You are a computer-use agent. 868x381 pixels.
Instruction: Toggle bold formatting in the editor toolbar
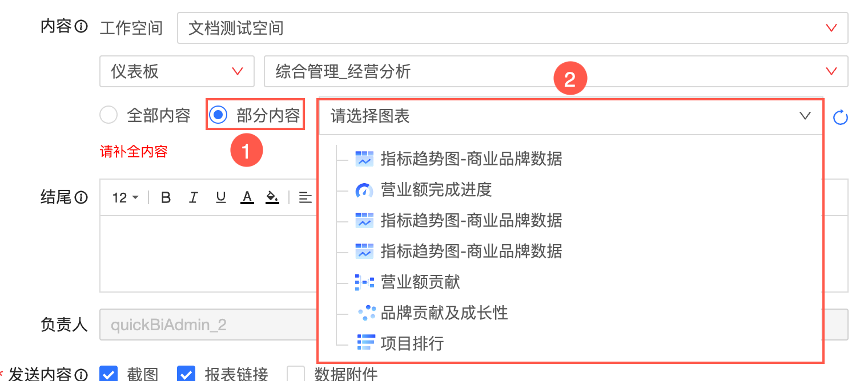coord(166,198)
